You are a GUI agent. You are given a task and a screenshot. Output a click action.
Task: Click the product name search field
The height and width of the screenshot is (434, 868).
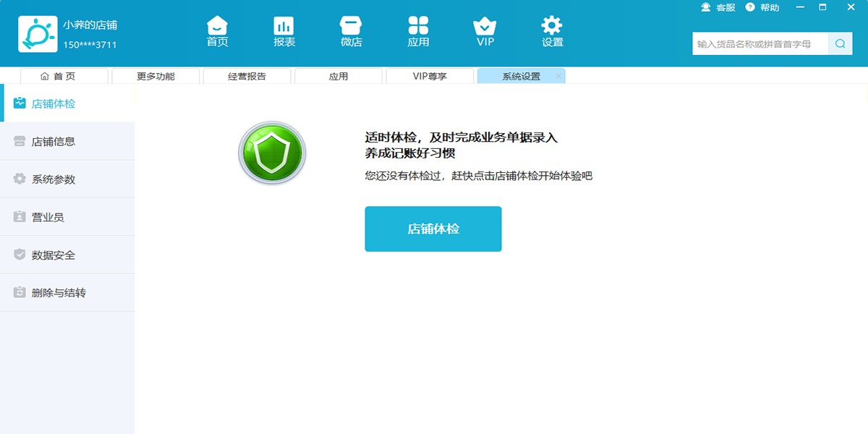(x=759, y=44)
